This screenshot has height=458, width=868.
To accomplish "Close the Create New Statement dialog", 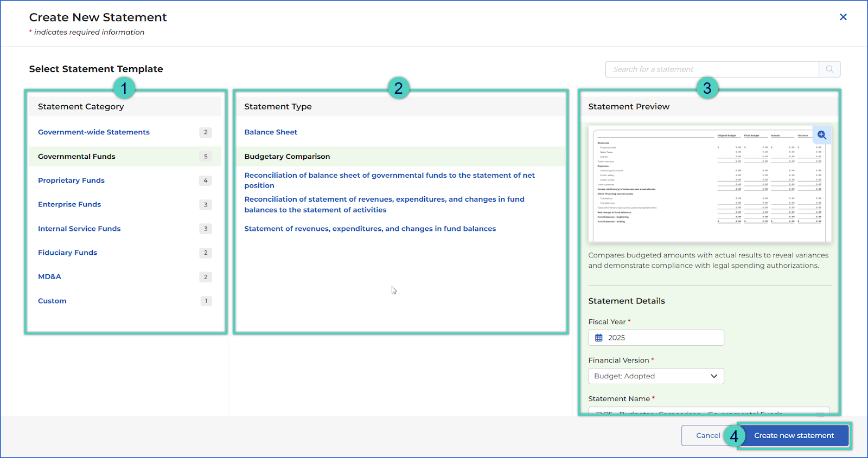I will [843, 17].
